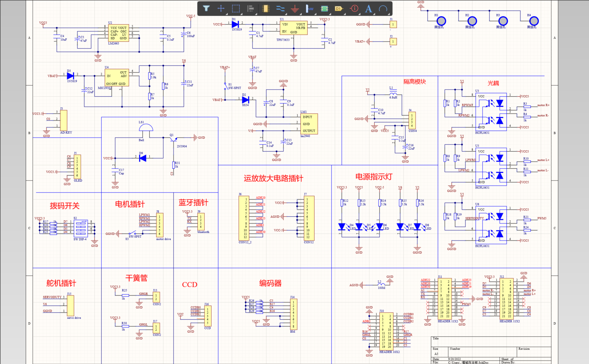This screenshot has width=589, height=364.
Task: Activate the Move objects tool
Action: (x=221, y=9)
